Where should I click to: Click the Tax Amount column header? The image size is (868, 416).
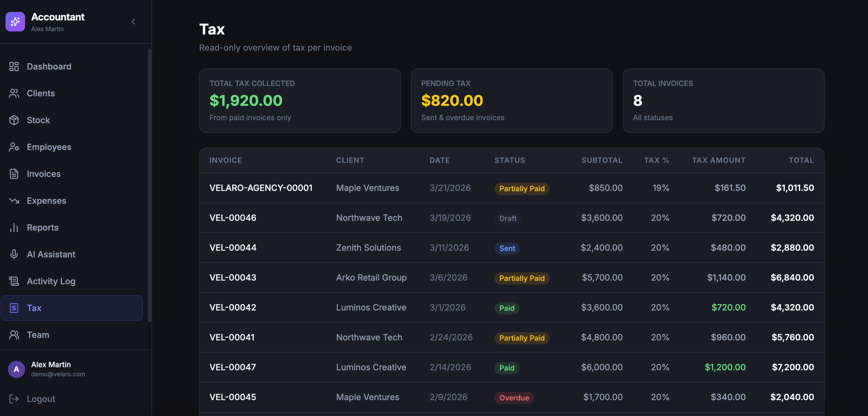[718, 160]
